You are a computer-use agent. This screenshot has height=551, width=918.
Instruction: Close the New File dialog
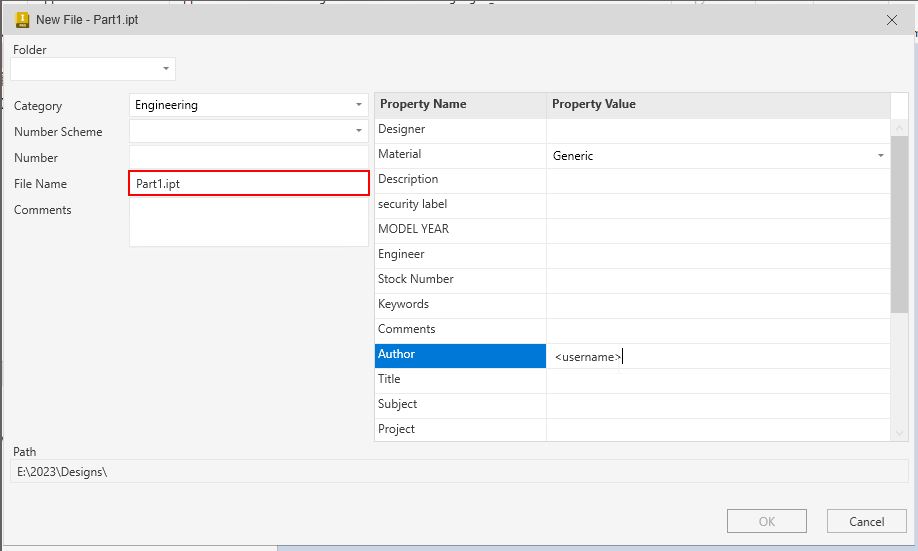pyautogui.click(x=892, y=19)
